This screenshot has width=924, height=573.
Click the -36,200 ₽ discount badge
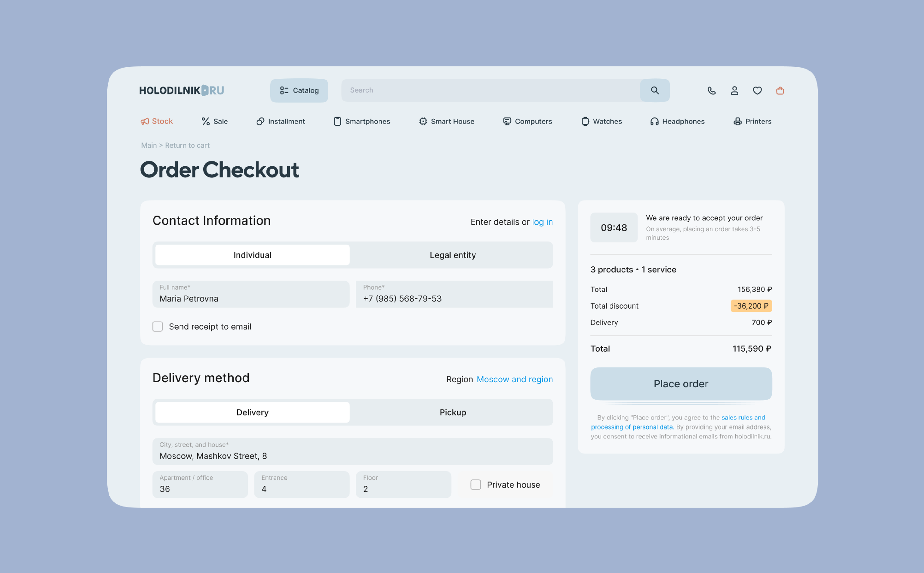tap(751, 306)
